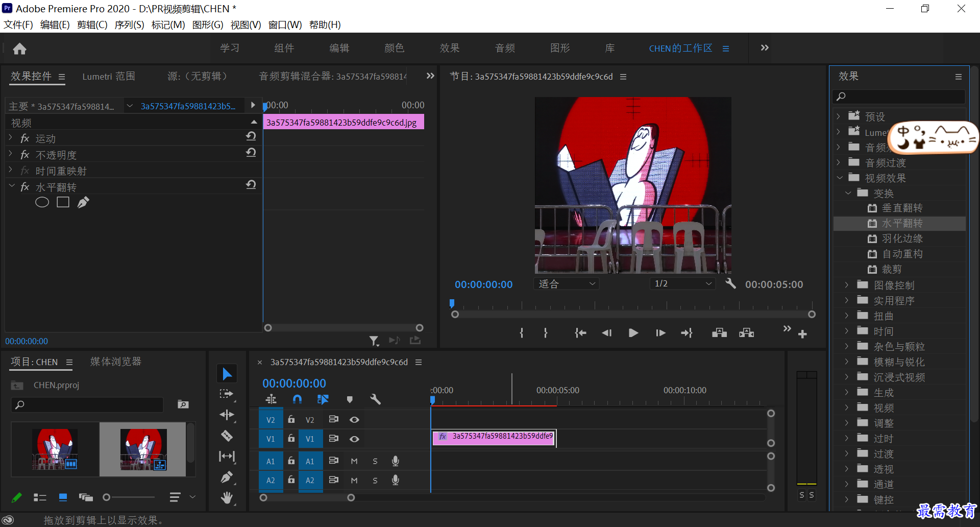Toggle linked selection in timeline
Image resolution: width=980 pixels, height=527 pixels.
point(323,399)
